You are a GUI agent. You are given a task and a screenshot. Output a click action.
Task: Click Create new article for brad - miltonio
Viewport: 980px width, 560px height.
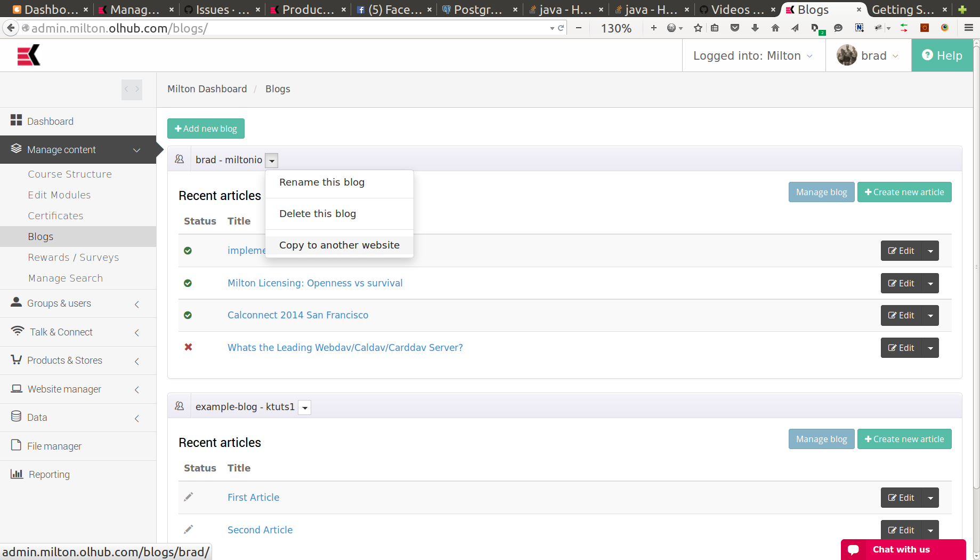pyautogui.click(x=904, y=192)
